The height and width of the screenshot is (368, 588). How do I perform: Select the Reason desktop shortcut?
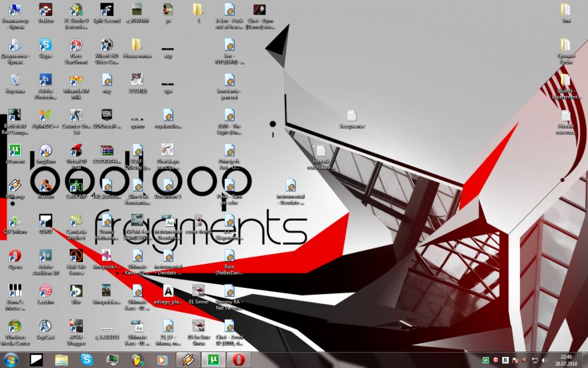(x=46, y=189)
